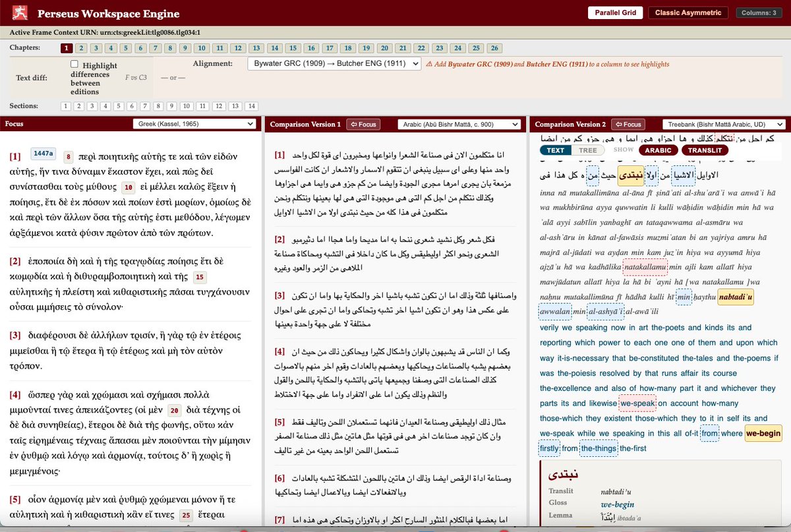Screen dimensions: 791x532
Task: Click section [3] in Arabic comparison column
Action: pos(279,295)
